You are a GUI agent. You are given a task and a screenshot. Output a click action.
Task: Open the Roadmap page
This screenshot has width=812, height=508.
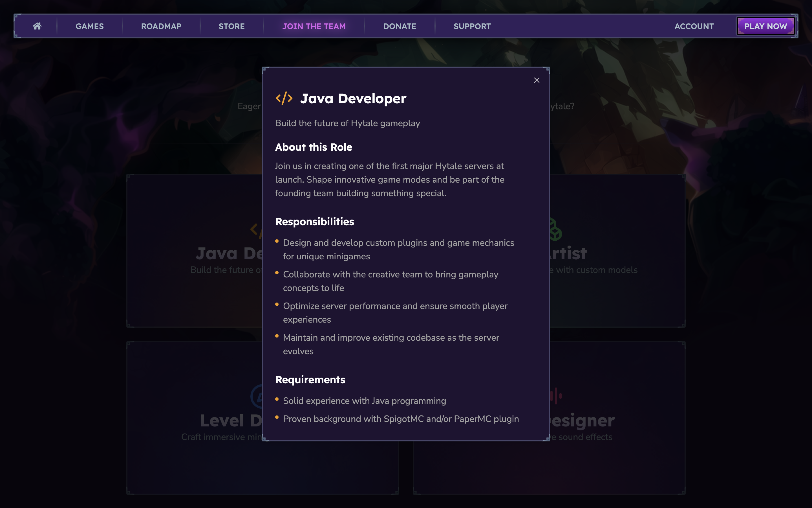coord(161,26)
